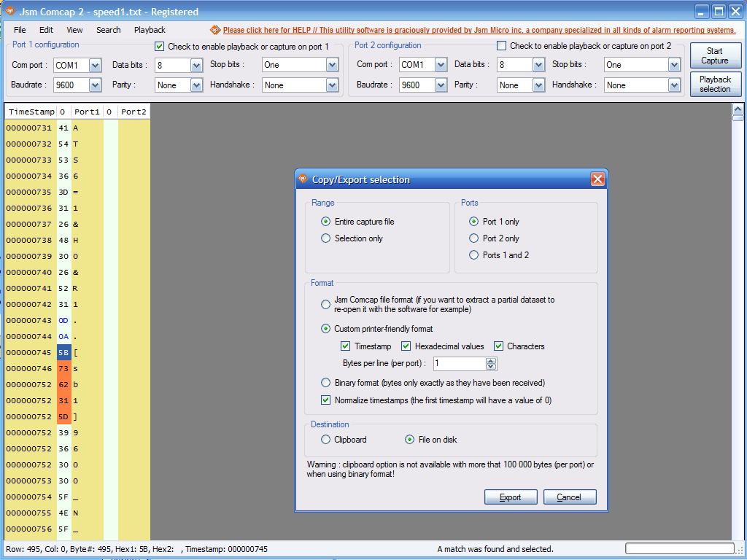This screenshot has height=560, width=747.
Task: Click the Port2 column header
Action: (133, 112)
